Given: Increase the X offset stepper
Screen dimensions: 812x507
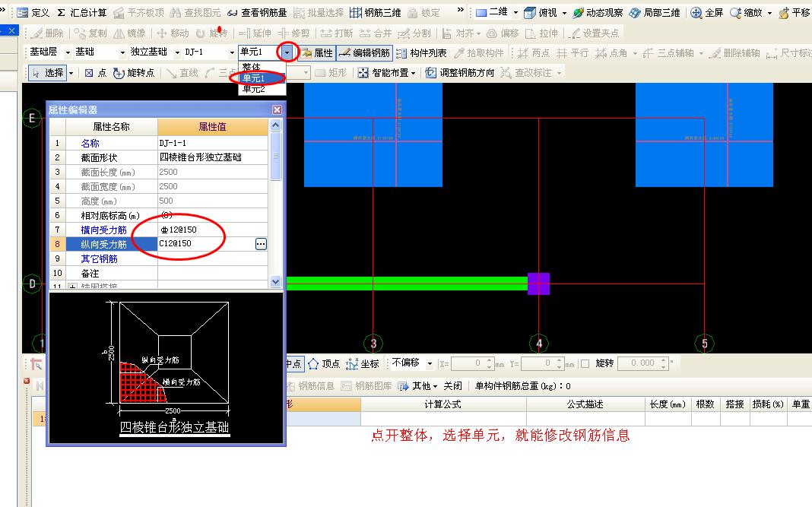Looking at the screenshot, I should pos(490,360).
